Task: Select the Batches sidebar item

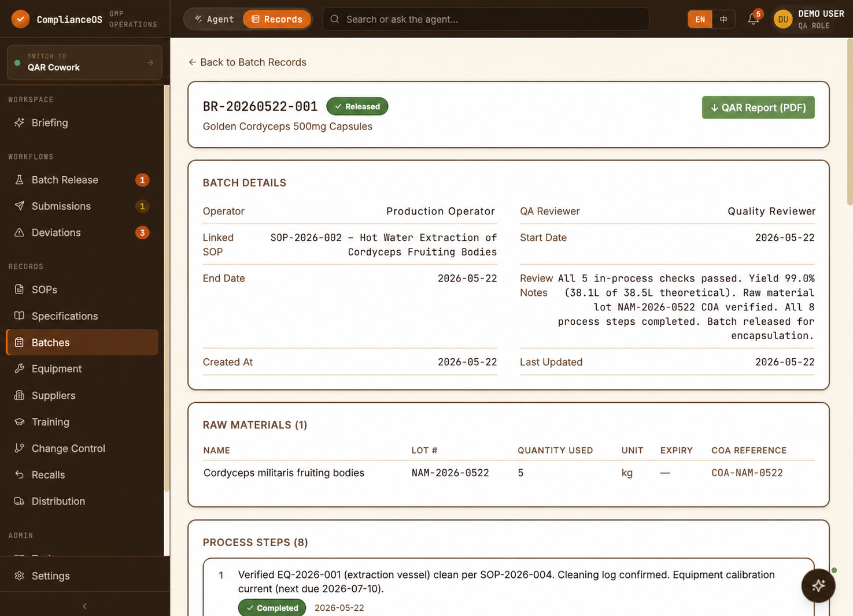Action: pyautogui.click(x=82, y=342)
